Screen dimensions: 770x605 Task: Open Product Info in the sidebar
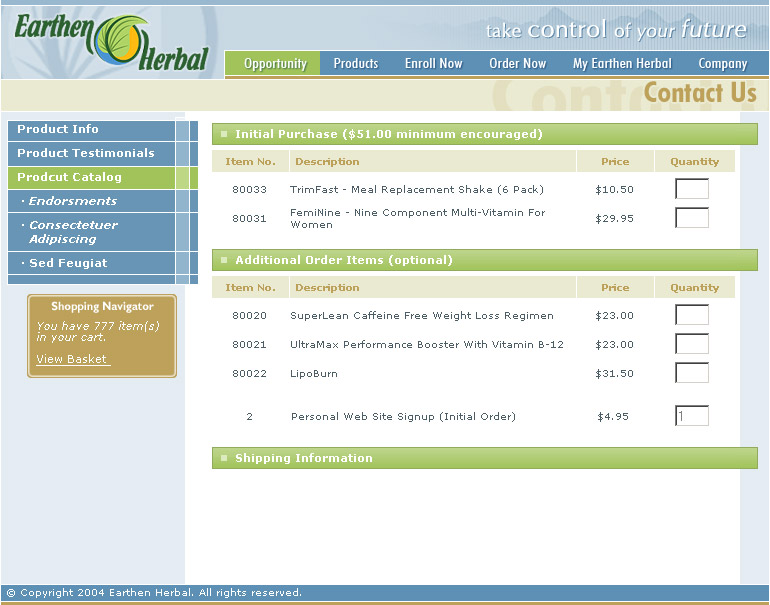pos(91,129)
